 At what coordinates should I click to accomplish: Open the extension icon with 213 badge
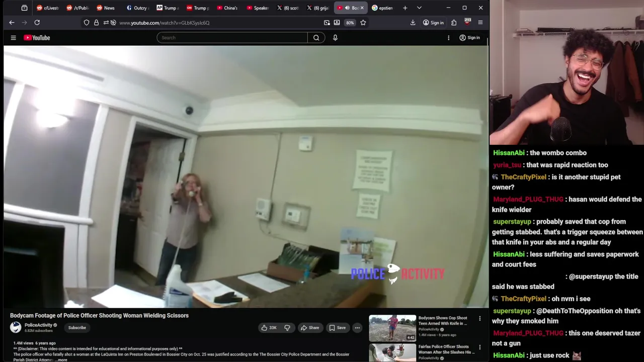[467, 22]
